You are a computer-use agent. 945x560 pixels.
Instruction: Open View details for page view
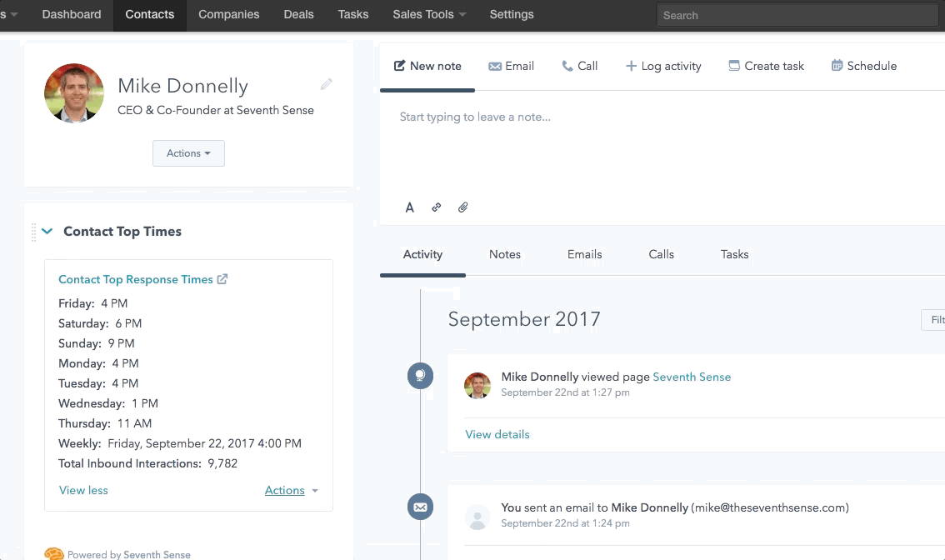pyautogui.click(x=497, y=434)
